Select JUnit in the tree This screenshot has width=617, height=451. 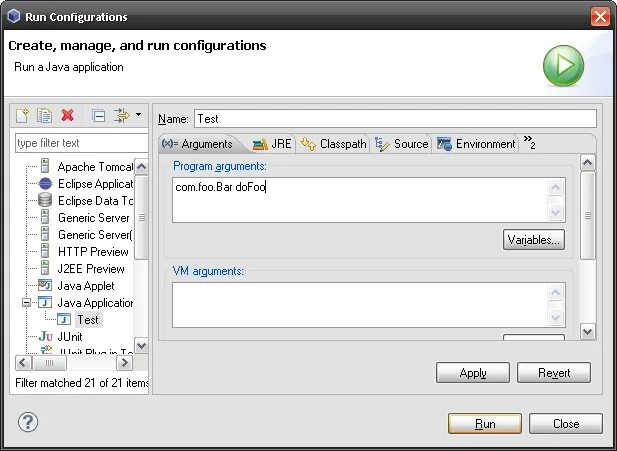70,336
